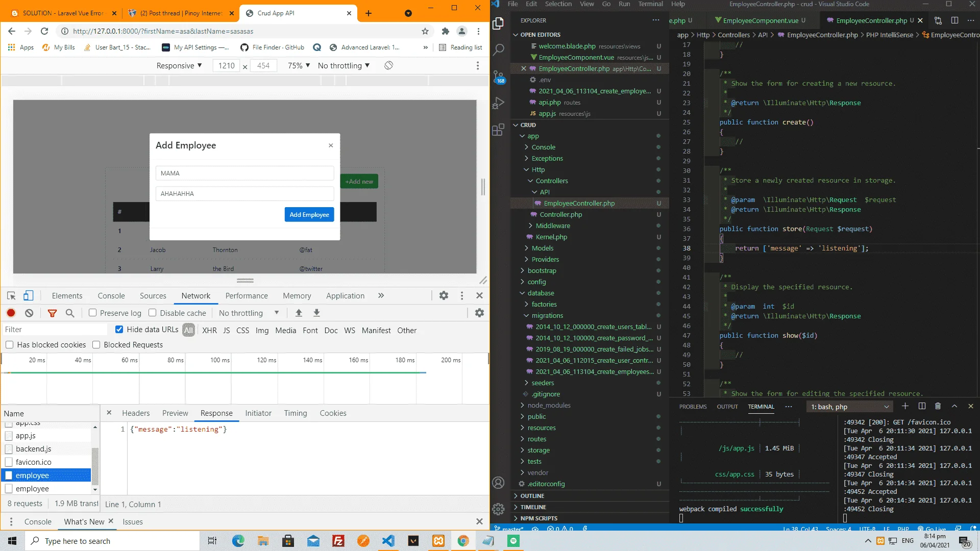Export HAR file download arrow
The height and width of the screenshot is (551, 980).
point(316,313)
